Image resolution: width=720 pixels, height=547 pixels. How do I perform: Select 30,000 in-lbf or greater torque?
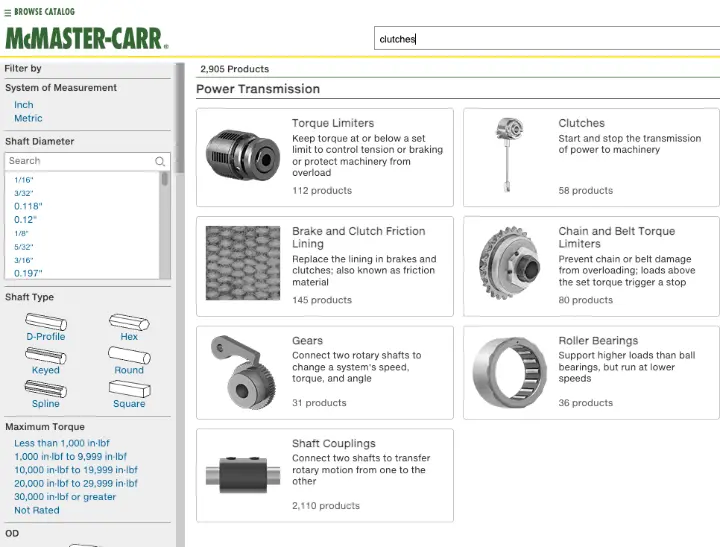tap(65, 497)
